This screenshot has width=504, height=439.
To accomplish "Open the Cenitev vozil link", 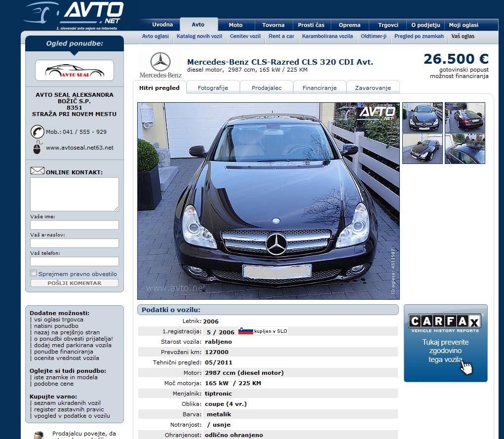I will (245, 37).
